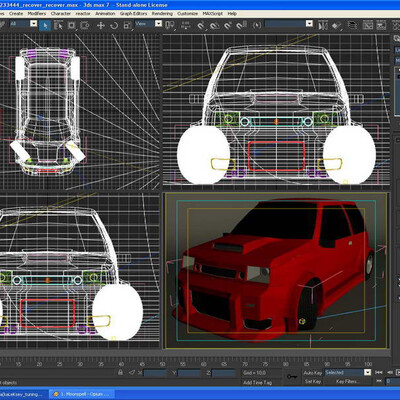Click the Key Filters button
The height and width of the screenshot is (400, 400).
(x=347, y=381)
